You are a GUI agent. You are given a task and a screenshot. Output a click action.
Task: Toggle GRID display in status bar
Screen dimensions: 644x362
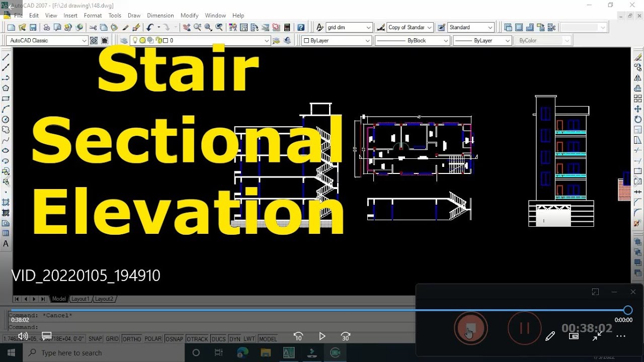coord(112,339)
